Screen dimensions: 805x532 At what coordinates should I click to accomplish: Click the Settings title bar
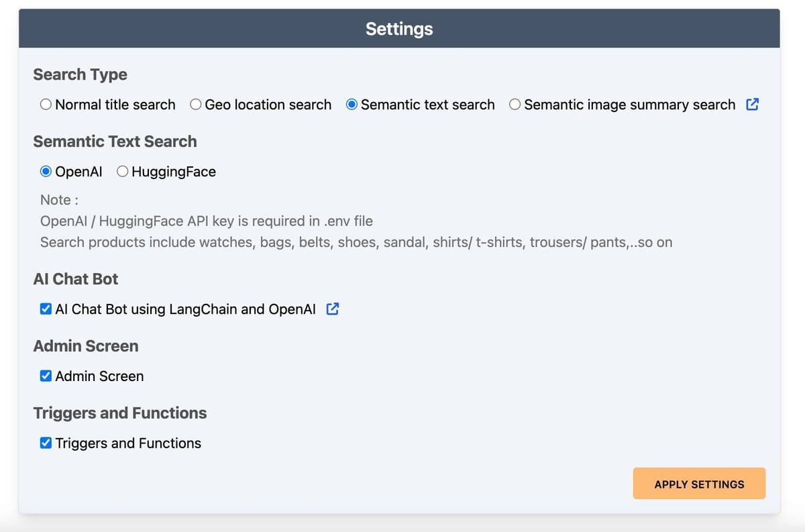click(x=399, y=28)
